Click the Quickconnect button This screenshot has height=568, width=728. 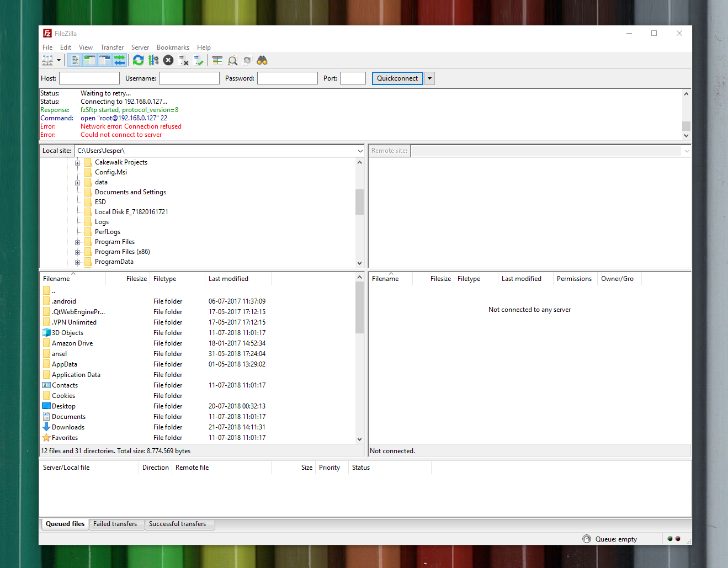point(397,78)
